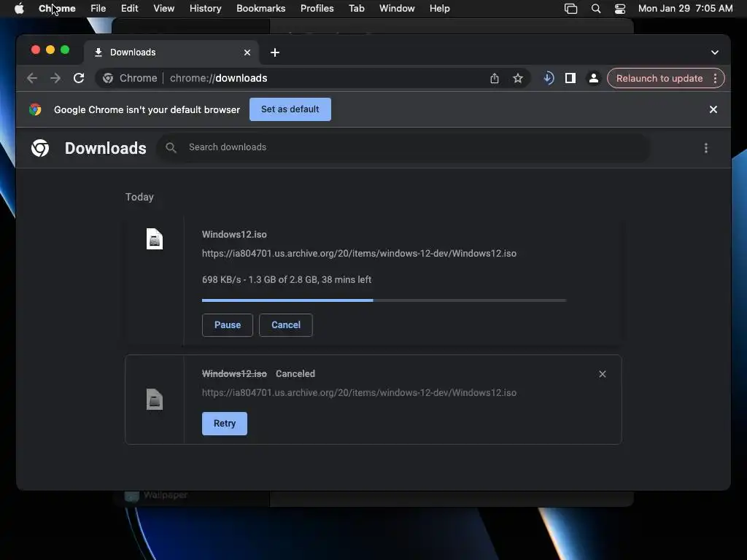
Task: Open the Help menu
Action: point(439,9)
